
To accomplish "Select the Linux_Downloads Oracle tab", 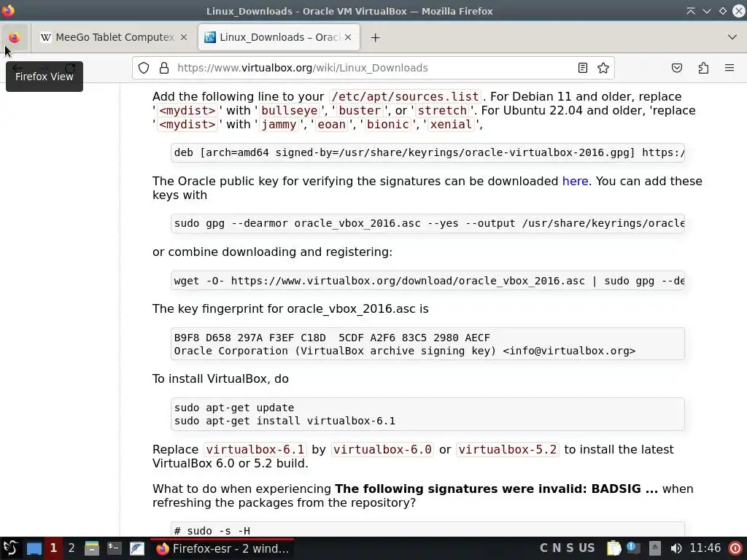I will tap(279, 37).
